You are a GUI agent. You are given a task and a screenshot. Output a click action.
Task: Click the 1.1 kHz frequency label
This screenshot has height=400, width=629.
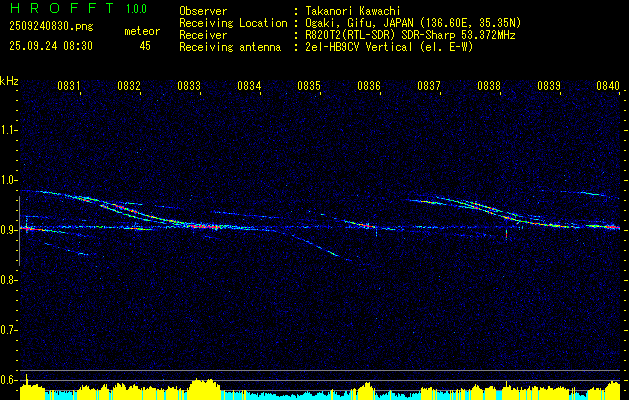click(x=8, y=130)
